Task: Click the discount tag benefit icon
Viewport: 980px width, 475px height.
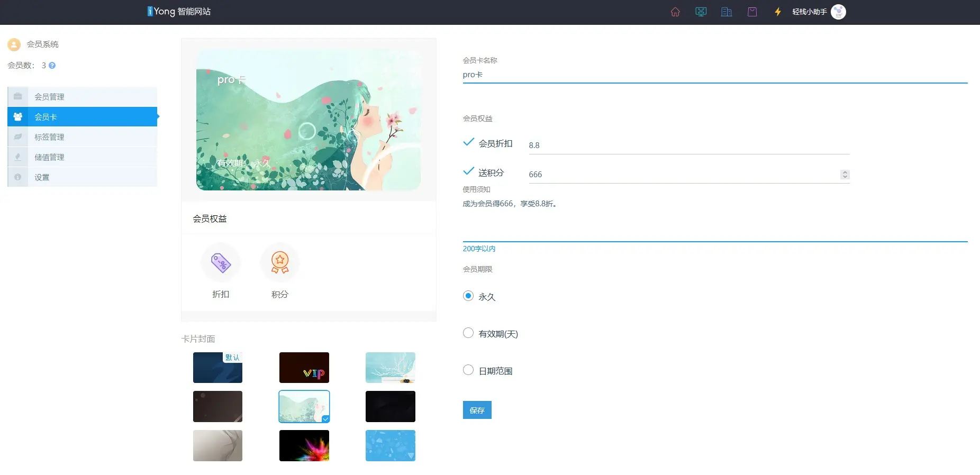Action: [x=221, y=262]
